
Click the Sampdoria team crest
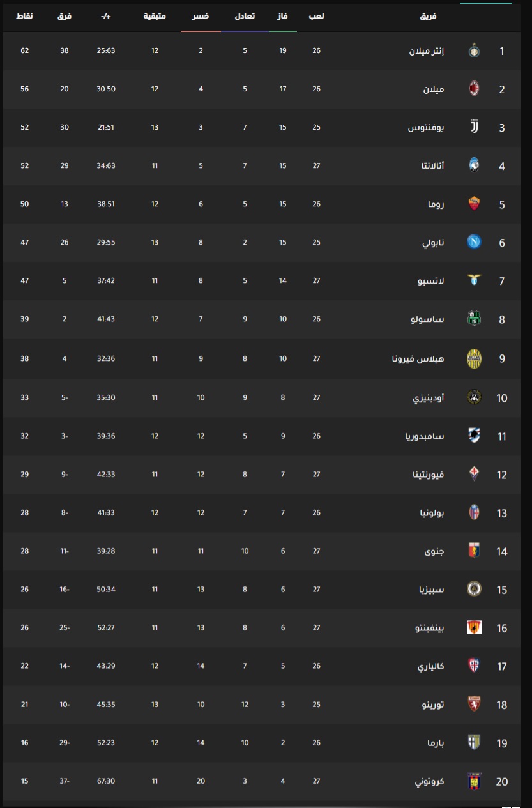pyautogui.click(x=474, y=436)
